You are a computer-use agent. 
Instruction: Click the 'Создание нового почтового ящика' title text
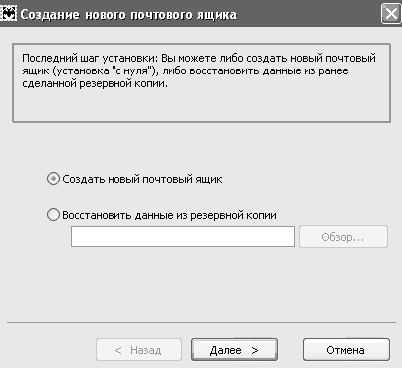[x=129, y=15]
